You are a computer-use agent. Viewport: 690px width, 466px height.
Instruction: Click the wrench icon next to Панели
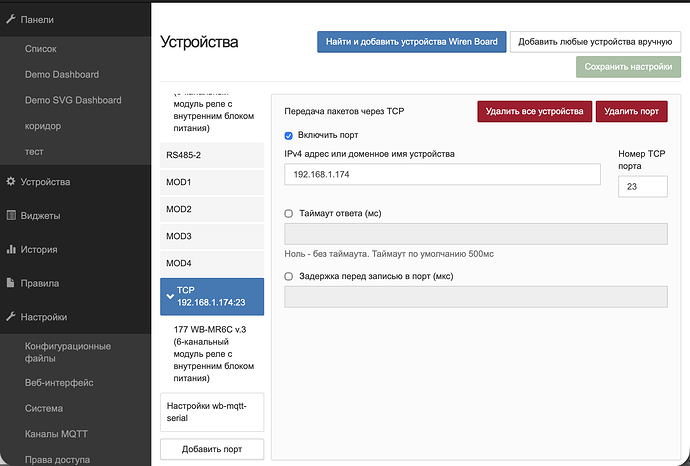[x=11, y=20]
